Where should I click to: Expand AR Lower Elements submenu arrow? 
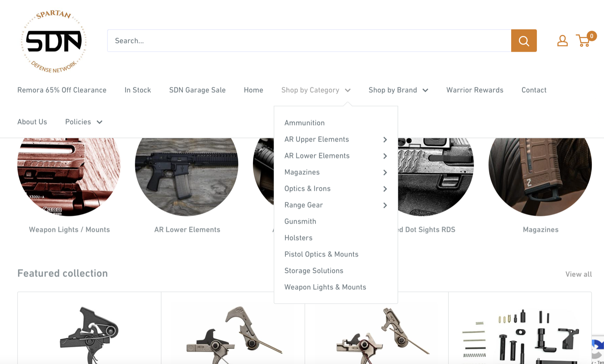tap(385, 156)
